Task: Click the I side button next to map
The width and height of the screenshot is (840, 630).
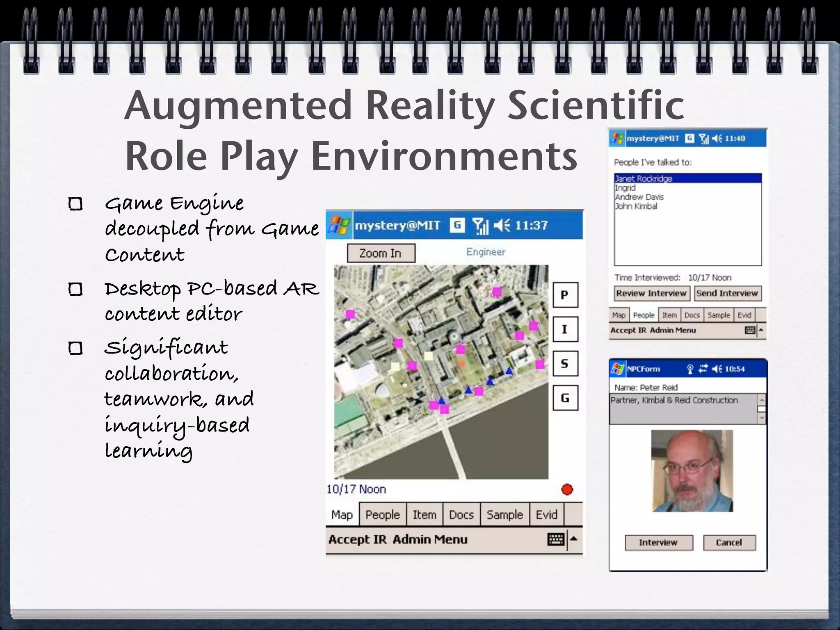Action: coord(565,329)
